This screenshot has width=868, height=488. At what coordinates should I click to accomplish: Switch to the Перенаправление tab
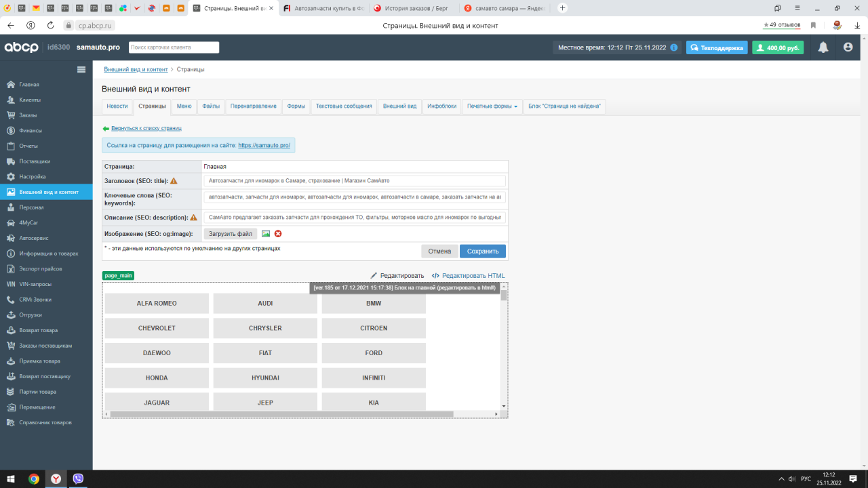254,106
